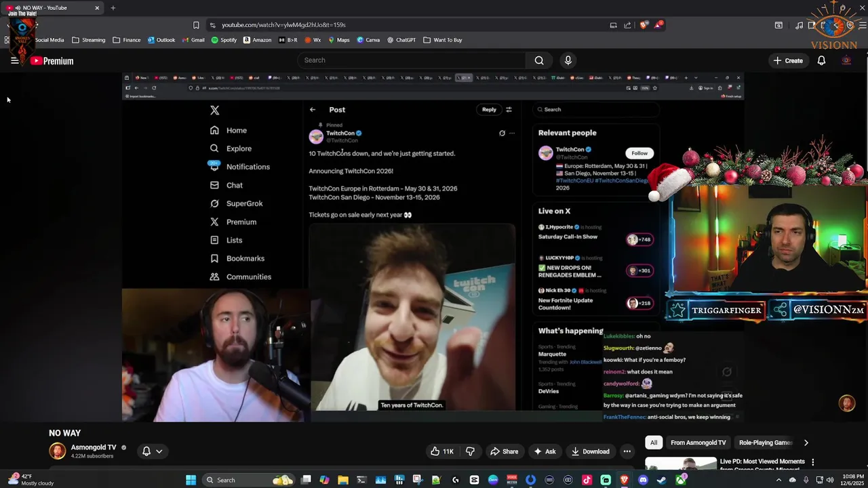
Task: Open Streaming bookmarks folder
Action: pos(88,40)
